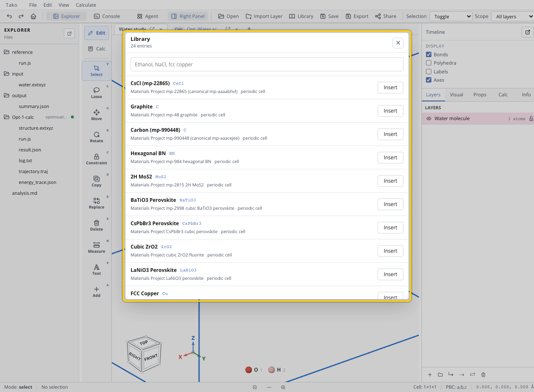Insert the Hexagonal BN entry
Screen dimensions: 534x392
tap(390, 158)
